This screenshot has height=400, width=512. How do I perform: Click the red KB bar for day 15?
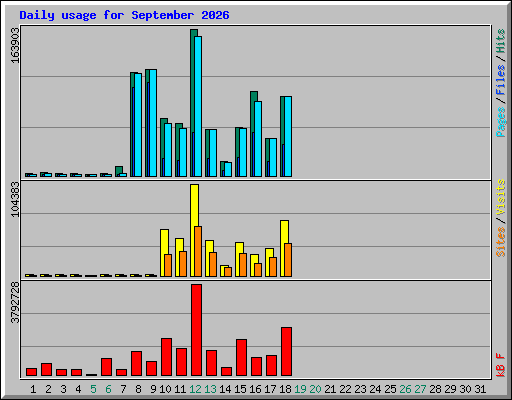[241, 358]
